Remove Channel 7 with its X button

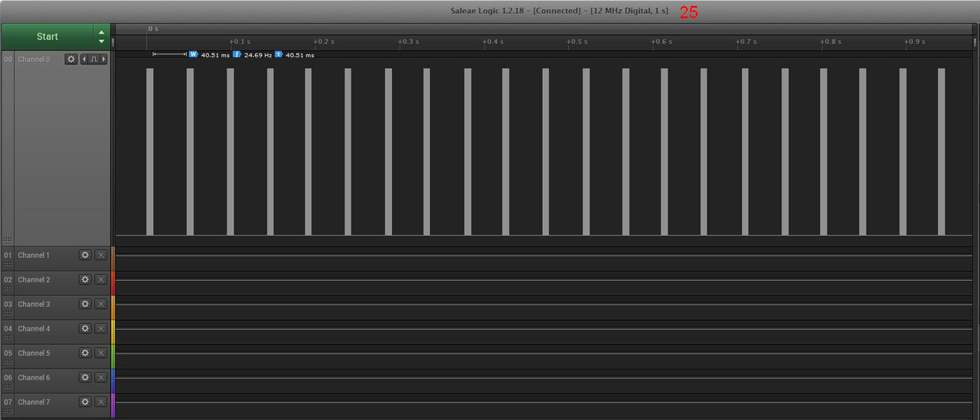tap(100, 402)
